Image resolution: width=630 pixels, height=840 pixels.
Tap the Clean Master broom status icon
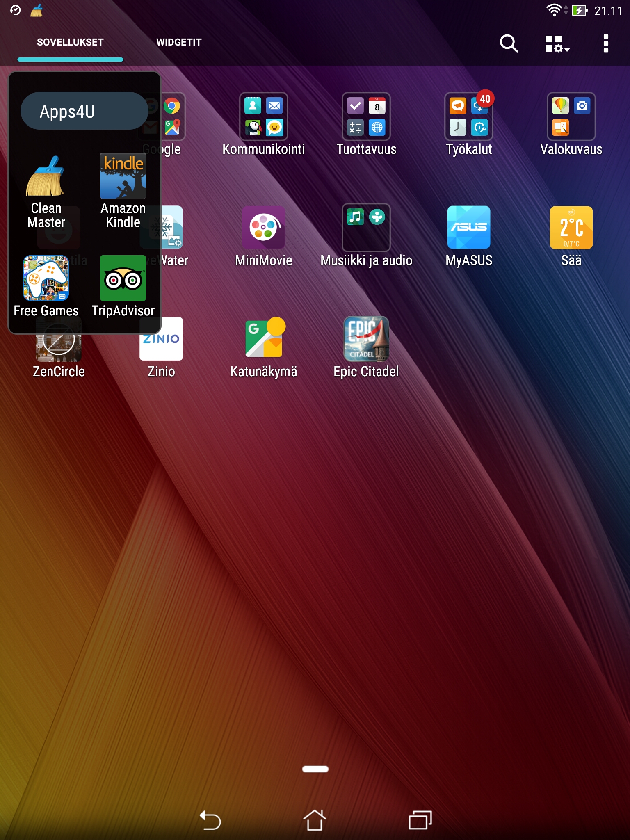[x=37, y=10]
